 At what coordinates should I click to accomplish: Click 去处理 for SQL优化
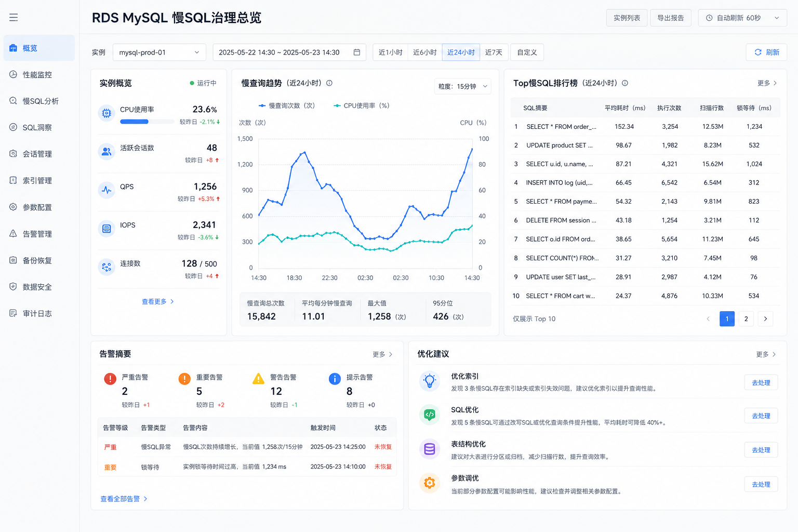[761, 416]
